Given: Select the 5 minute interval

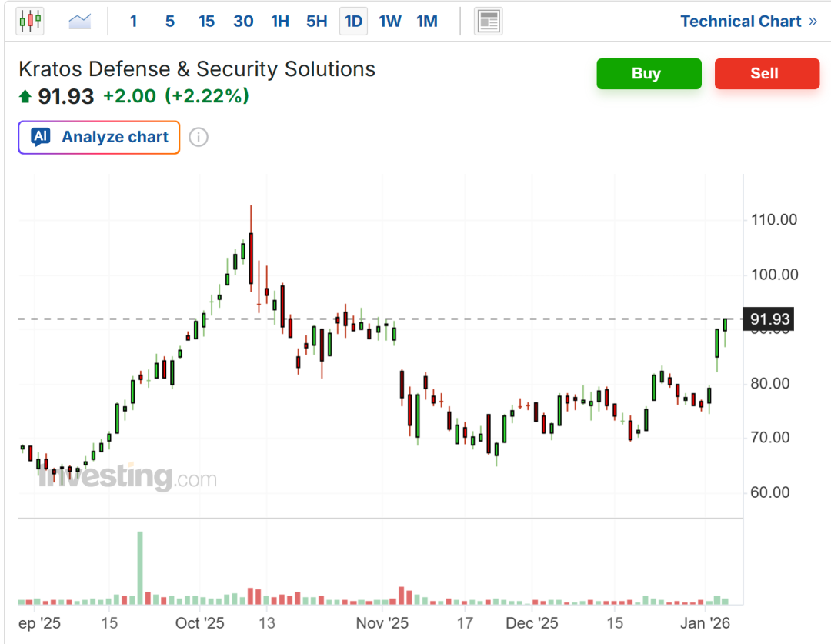Looking at the screenshot, I should click(x=169, y=22).
